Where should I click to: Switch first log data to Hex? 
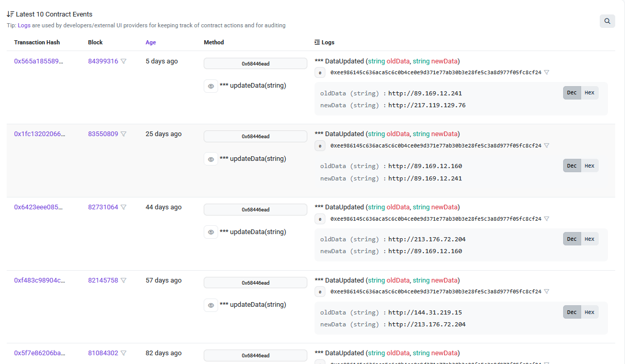tap(589, 93)
